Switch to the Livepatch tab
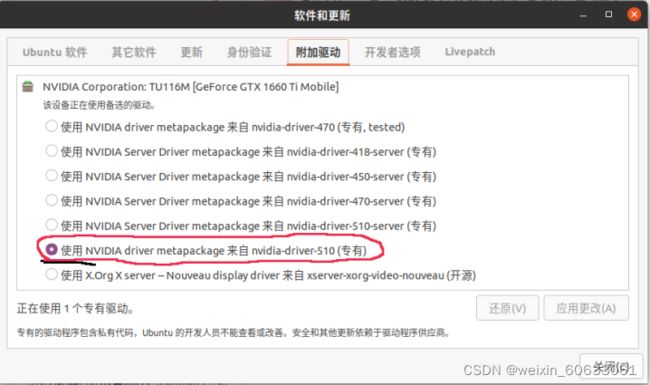This screenshot has height=385, width=650. click(x=470, y=52)
